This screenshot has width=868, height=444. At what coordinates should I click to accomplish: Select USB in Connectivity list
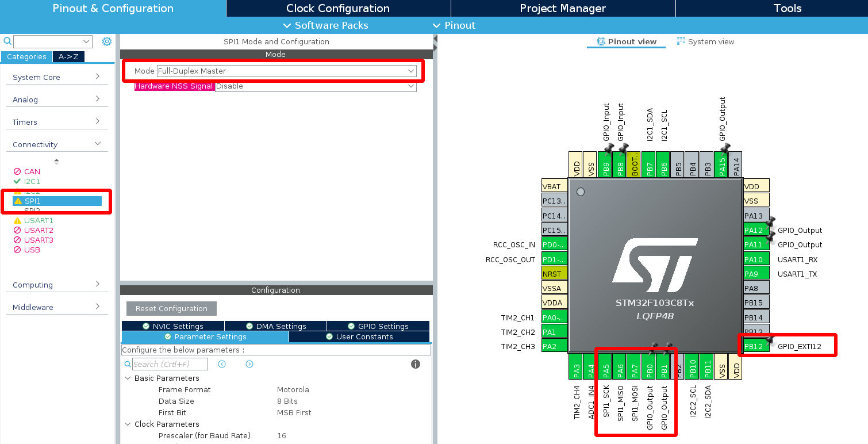[32, 250]
